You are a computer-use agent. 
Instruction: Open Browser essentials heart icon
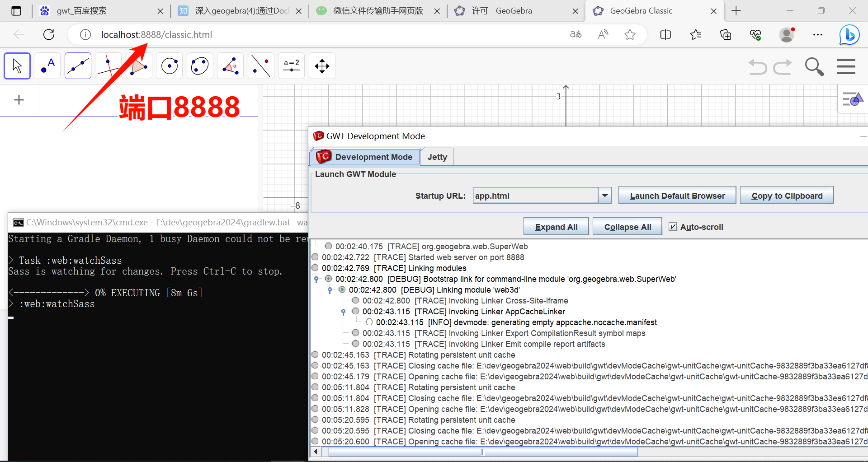point(755,34)
